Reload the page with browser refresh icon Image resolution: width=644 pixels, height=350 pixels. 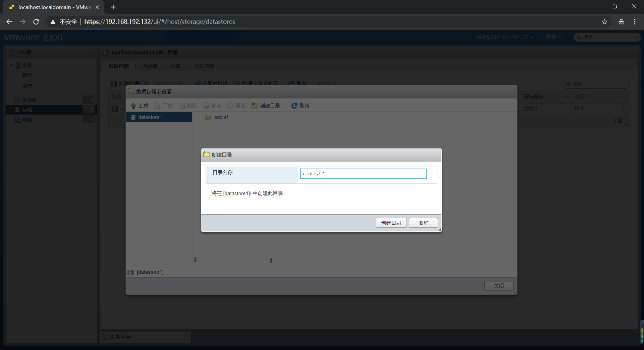point(36,22)
